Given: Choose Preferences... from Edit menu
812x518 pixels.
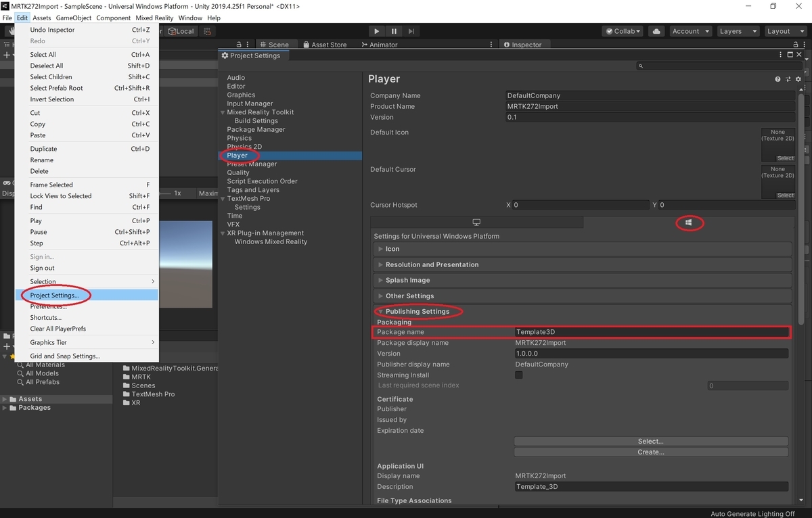Looking at the screenshot, I should (87, 306).
